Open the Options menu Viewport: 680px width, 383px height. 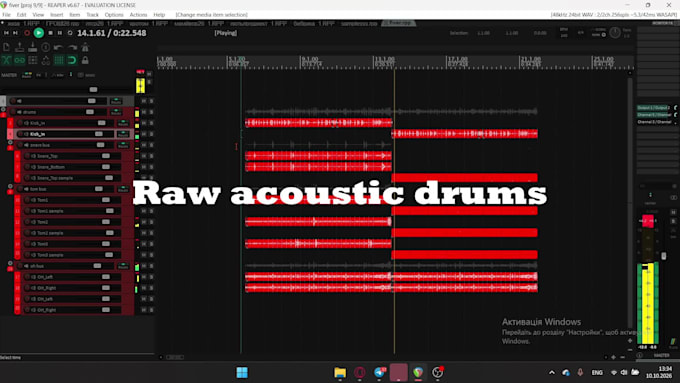point(114,15)
